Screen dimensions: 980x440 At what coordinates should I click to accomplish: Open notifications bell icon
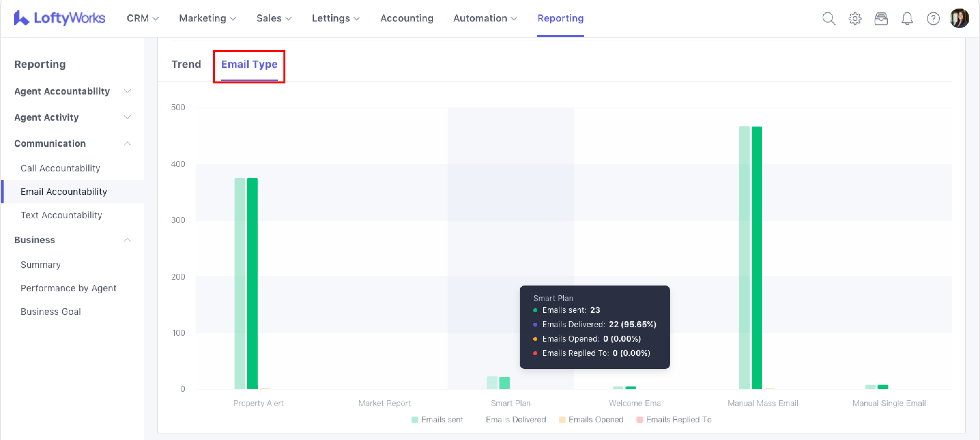click(907, 18)
